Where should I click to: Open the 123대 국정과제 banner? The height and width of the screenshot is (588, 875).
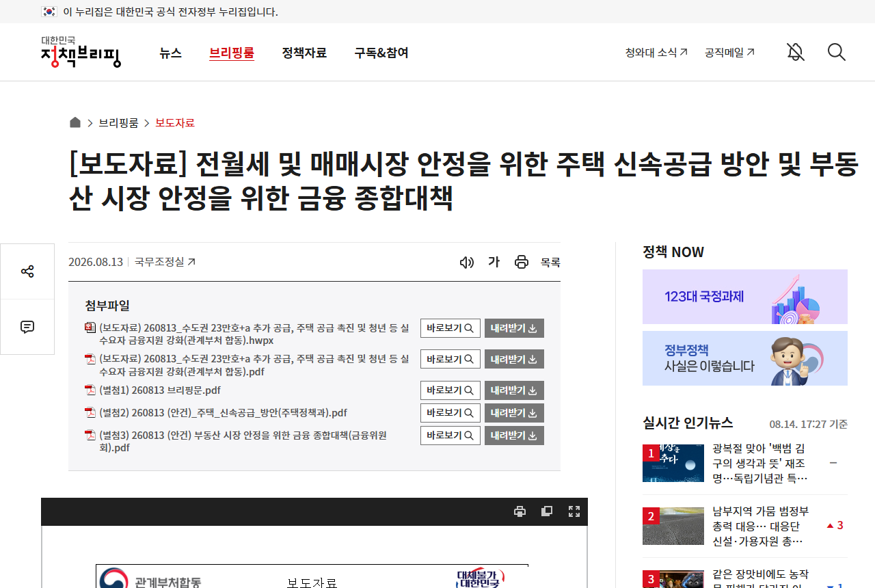[745, 297]
